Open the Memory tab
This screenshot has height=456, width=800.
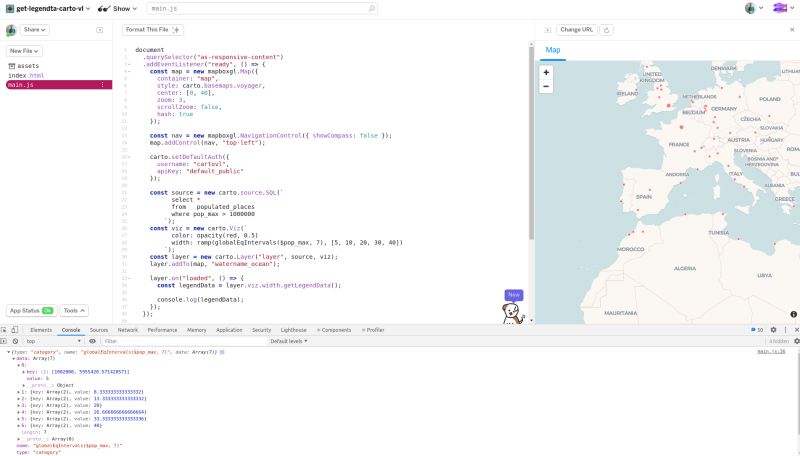[x=196, y=330]
